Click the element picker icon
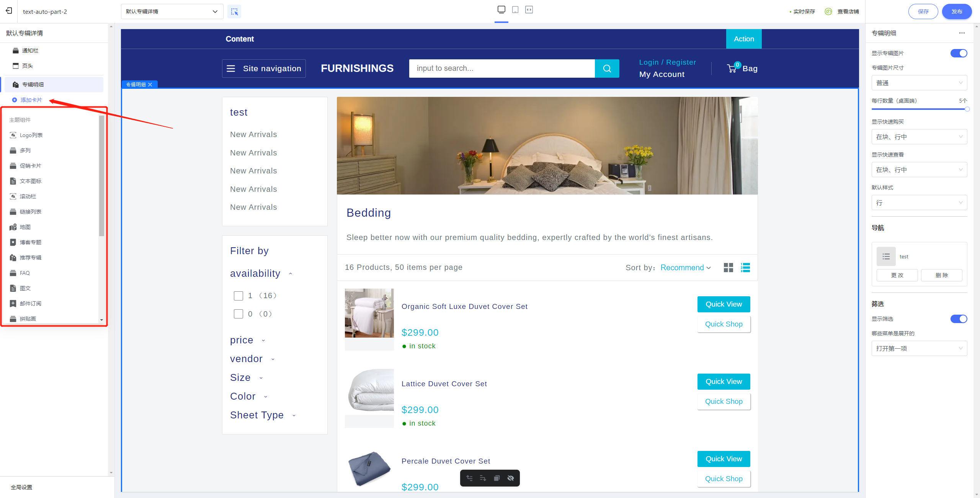980x498 pixels. pos(234,11)
